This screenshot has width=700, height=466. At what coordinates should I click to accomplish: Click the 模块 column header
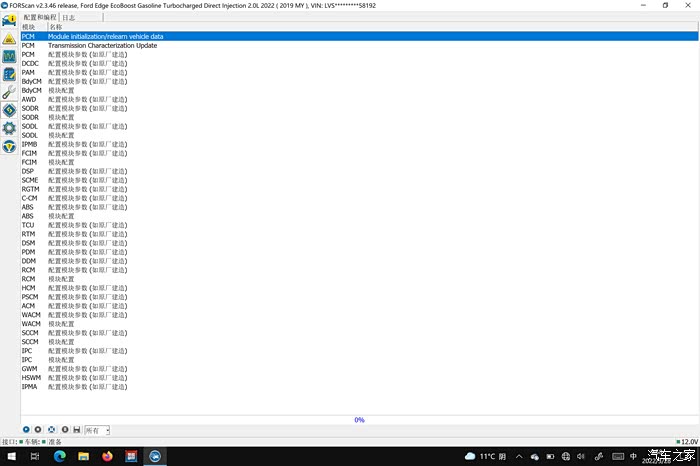click(x=28, y=27)
